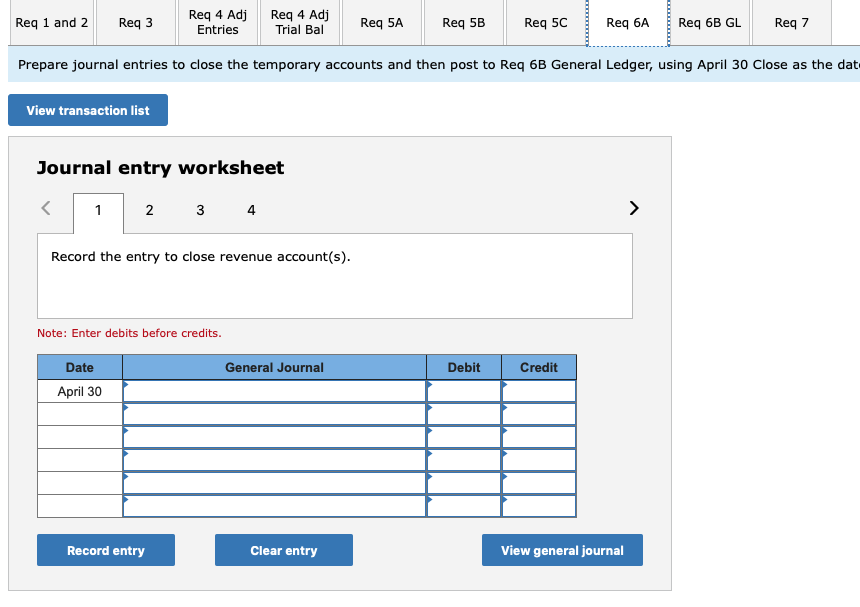The image size is (860, 607).
Task: Switch to Req 4 Adj Entries tab
Action: (218, 23)
